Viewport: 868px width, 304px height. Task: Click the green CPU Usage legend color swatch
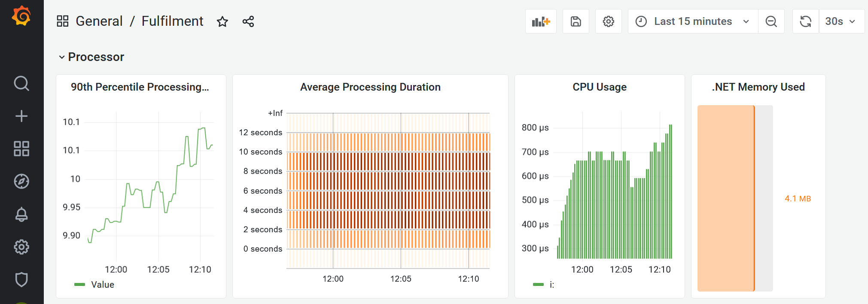538,284
